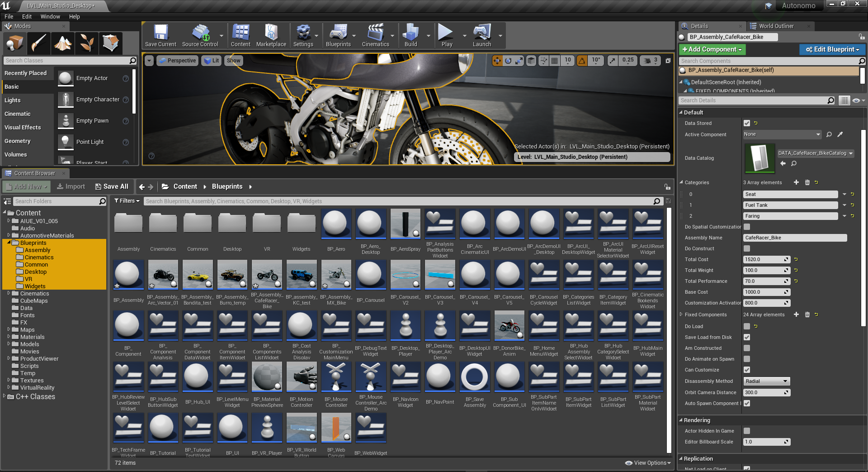Open the Active Component dropdown

point(782,134)
